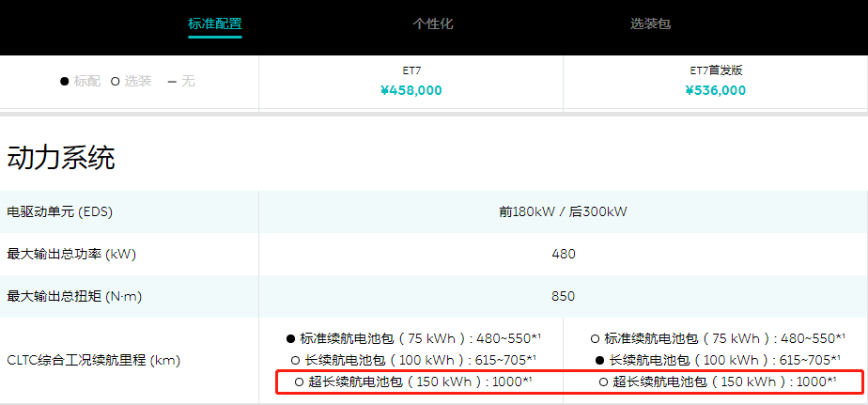Click ET7's hollow circle for 100 kWh battery
868x405 pixels.
pyautogui.click(x=295, y=360)
